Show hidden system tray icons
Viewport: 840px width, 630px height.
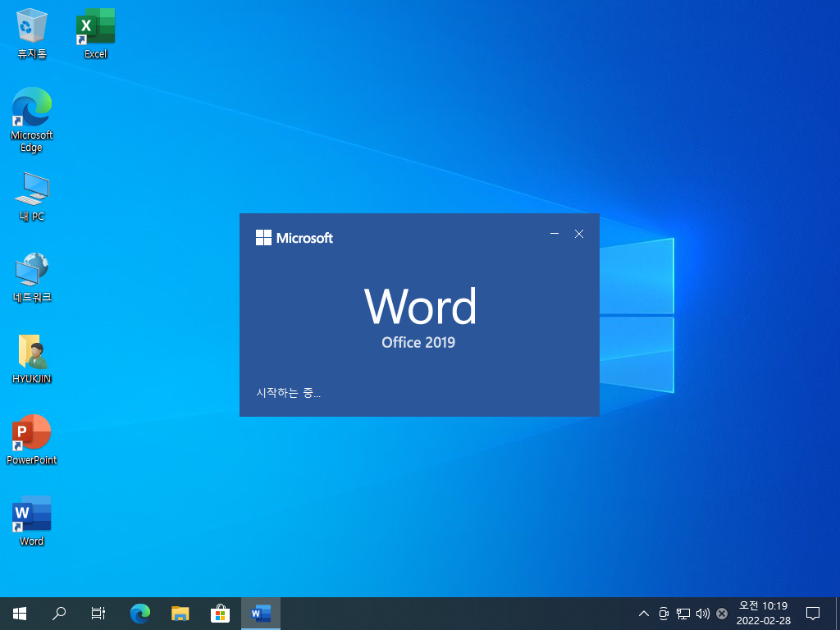[644, 614]
